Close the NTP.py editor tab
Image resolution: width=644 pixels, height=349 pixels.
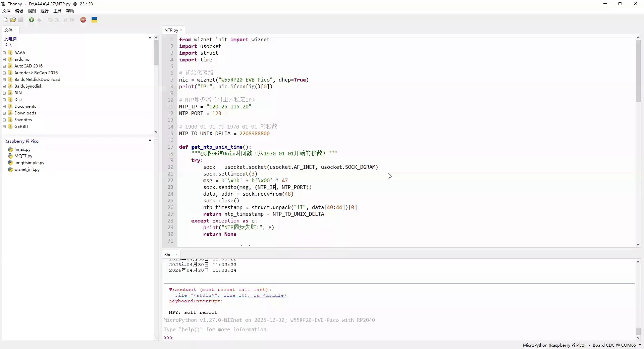coord(181,30)
